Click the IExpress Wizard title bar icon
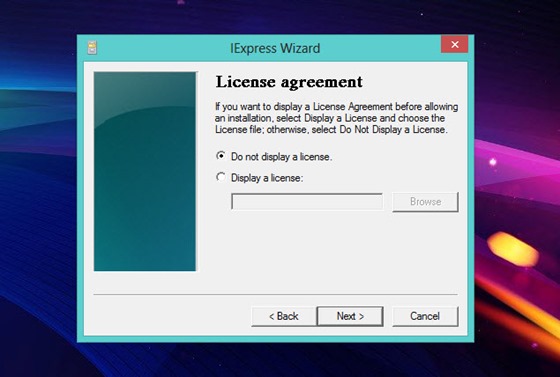Image resolution: width=560 pixels, height=377 pixels. point(92,48)
